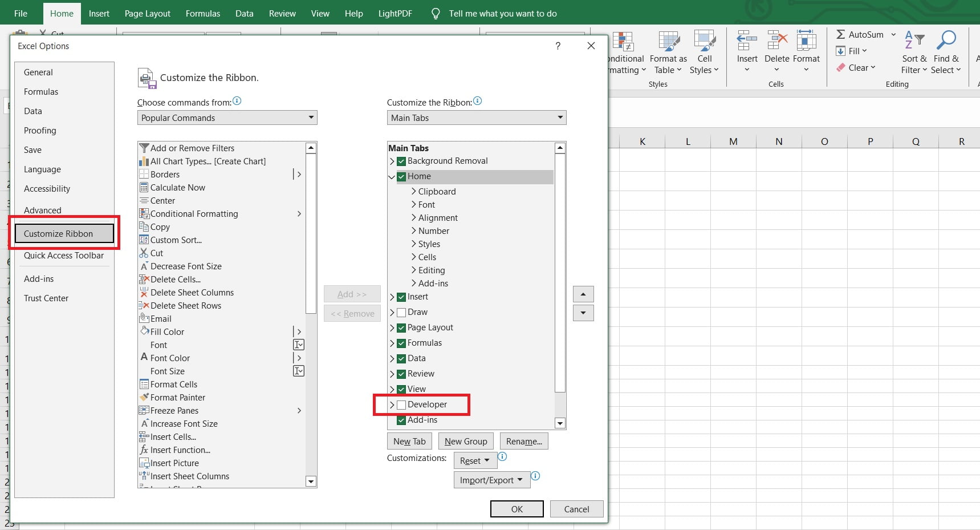Click the Cancel button
The width and height of the screenshot is (980, 530).
click(x=576, y=509)
